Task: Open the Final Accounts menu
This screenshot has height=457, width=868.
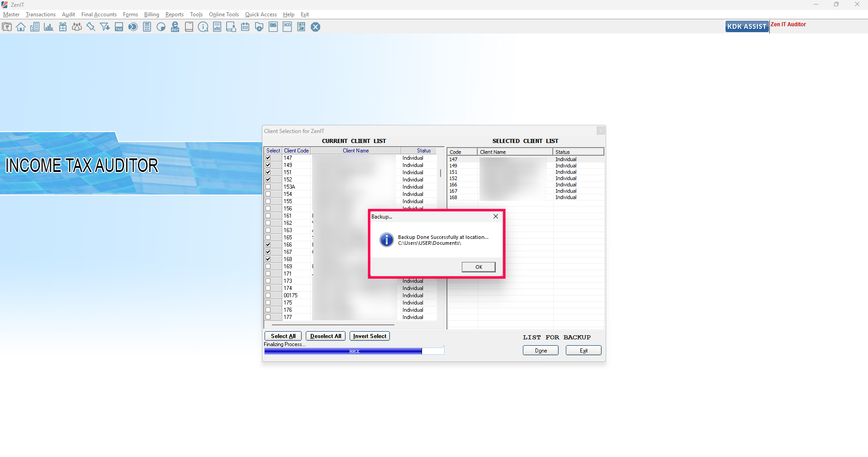Action: (99, 14)
